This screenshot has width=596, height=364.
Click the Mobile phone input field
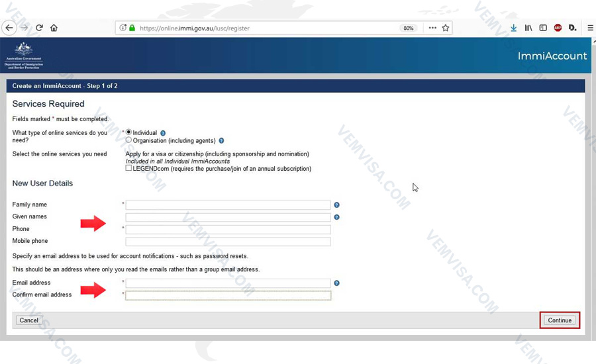228,242
